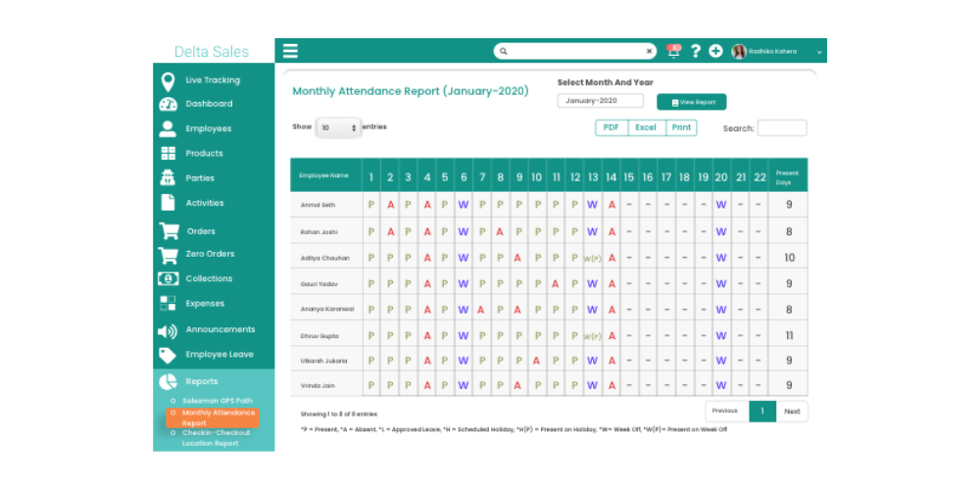This screenshot has height=490, width=980.
Task: Open the hamburger menu icon
Action: (290, 51)
